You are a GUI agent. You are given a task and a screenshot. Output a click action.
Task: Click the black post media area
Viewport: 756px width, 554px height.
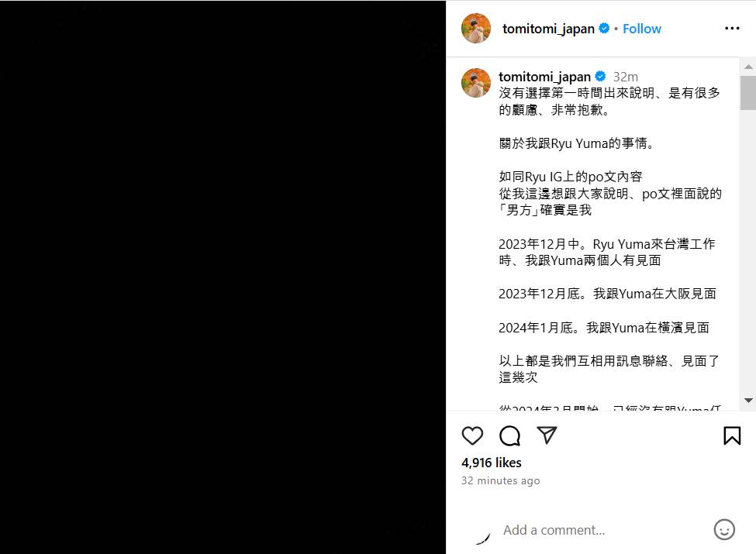coord(223,277)
